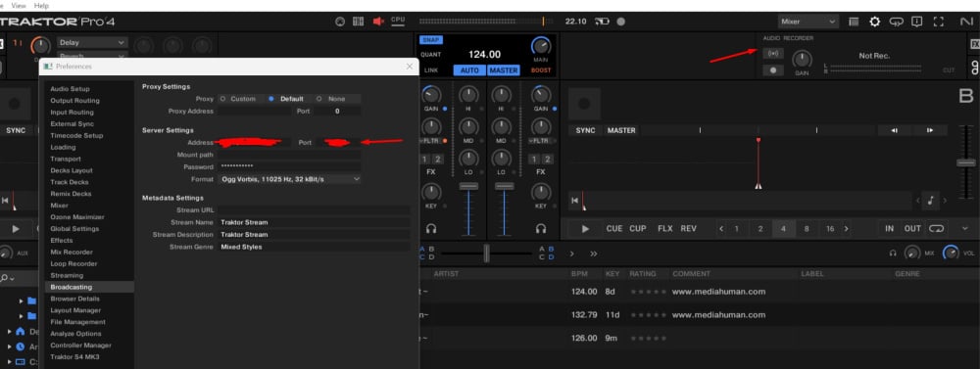Toggle AUTO master mode
Viewport: 980px width, 369px height.
click(469, 70)
